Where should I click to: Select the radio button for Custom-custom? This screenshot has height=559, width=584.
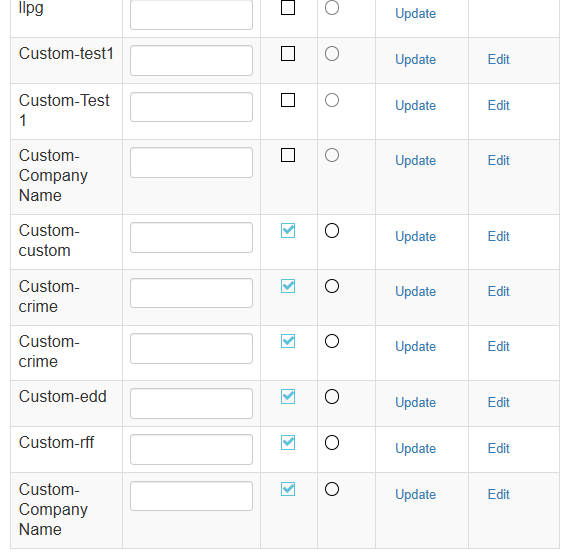[x=332, y=231]
